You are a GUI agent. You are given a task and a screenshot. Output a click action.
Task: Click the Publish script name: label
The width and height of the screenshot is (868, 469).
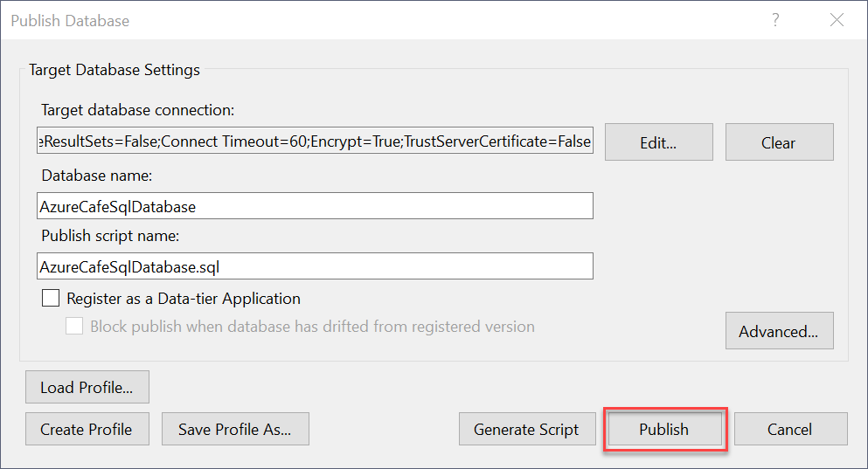pyautogui.click(x=111, y=236)
